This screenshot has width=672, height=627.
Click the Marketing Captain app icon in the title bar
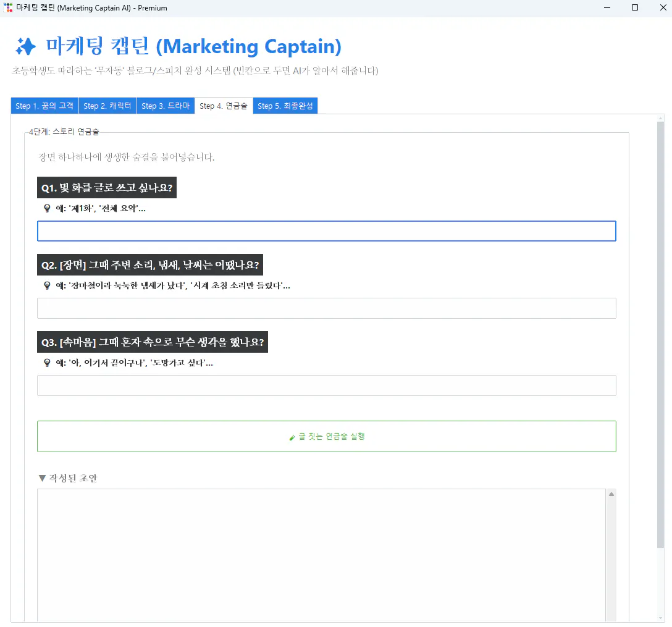(x=8, y=7)
